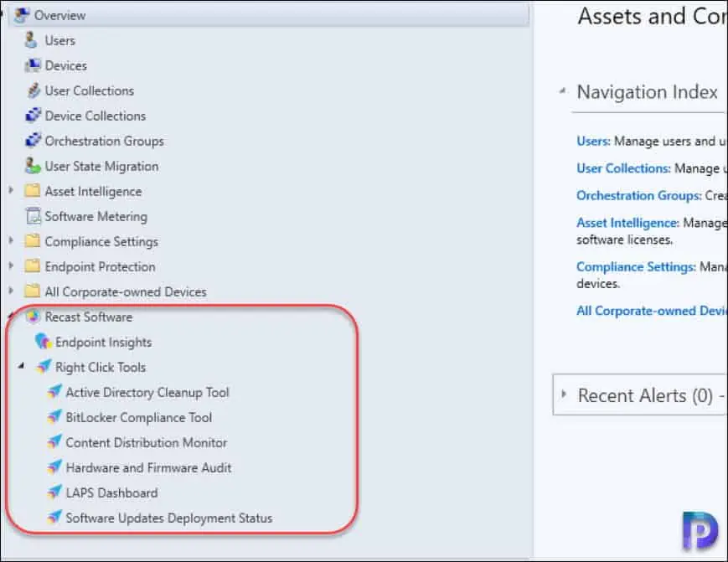Select Endpoint Protection tree label
Viewport: 728px width, 562px height.
point(101,266)
